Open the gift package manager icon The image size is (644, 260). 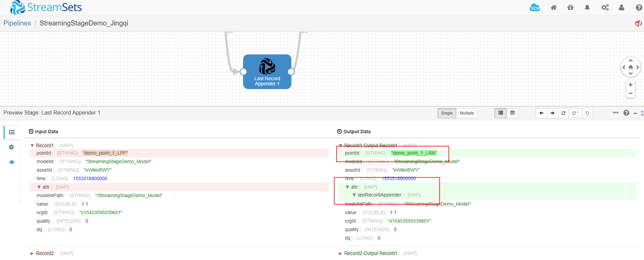click(x=570, y=7)
